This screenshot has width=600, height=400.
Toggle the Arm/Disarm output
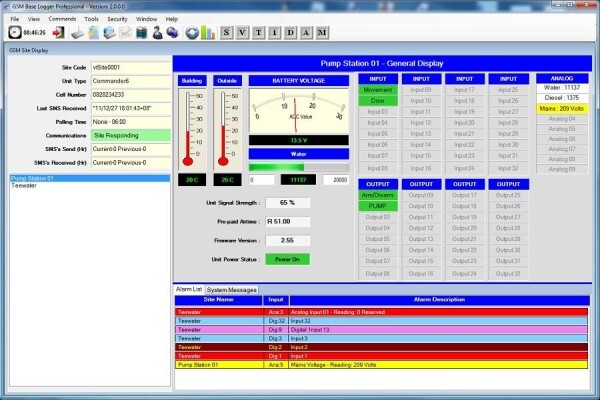click(378, 195)
